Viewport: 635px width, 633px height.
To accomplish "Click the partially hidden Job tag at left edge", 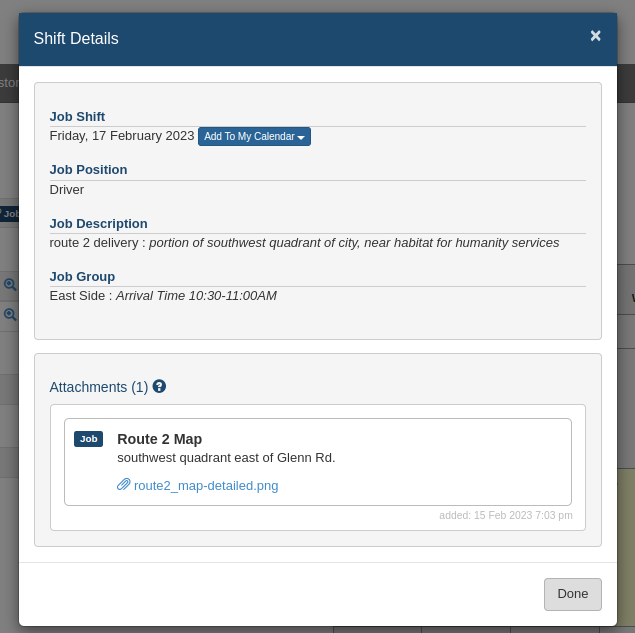I will coord(9,213).
